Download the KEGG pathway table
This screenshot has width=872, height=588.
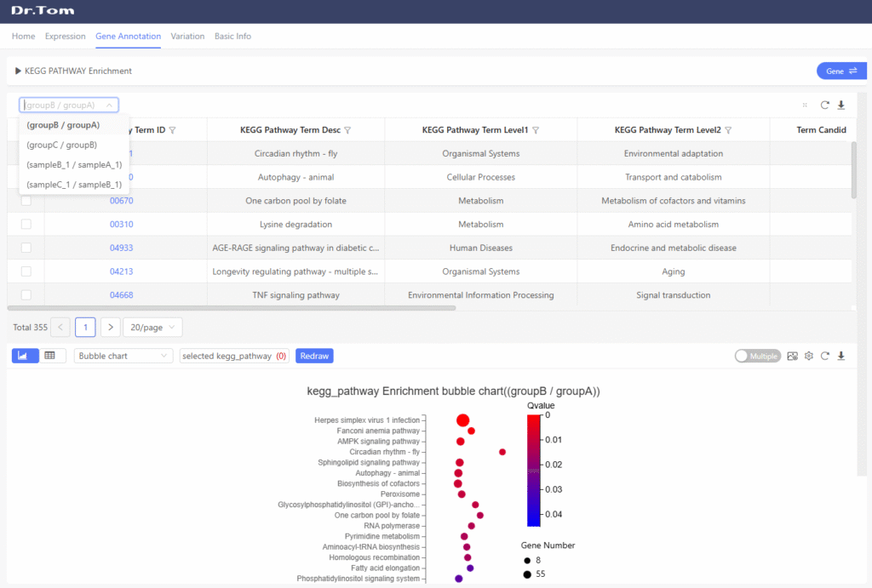(x=841, y=106)
